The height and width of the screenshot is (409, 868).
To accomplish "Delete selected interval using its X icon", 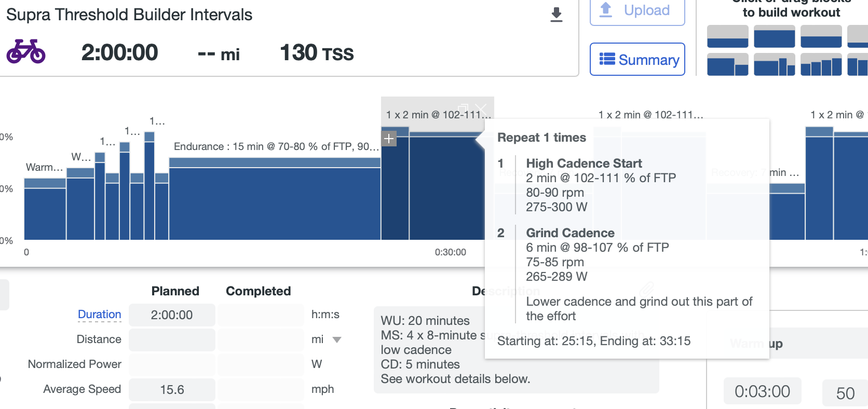I will point(481,110).
